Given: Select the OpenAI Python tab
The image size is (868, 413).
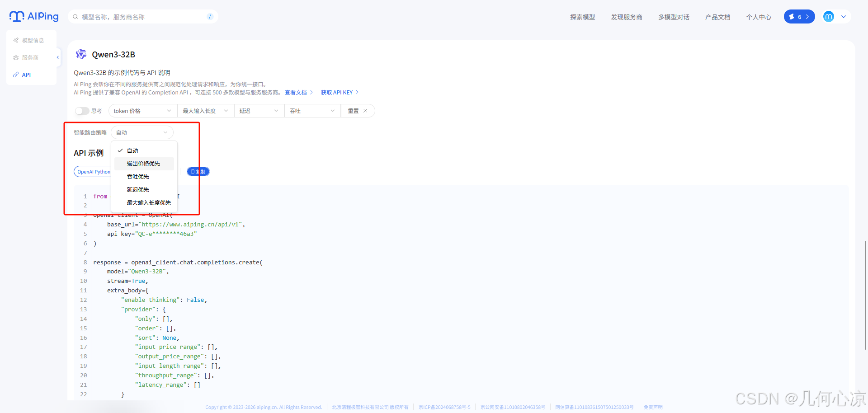Looking at the screenshot, I should coord(93,172).
